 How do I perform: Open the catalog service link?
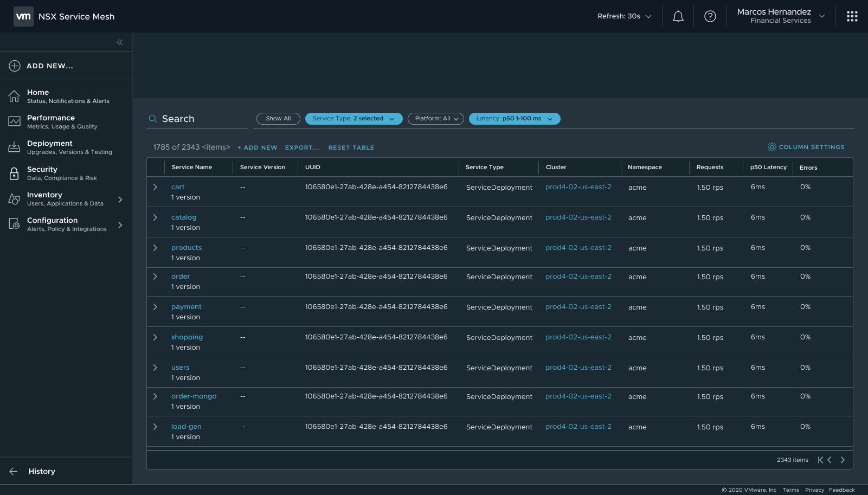pyautogui.click(x=184, y=217)
